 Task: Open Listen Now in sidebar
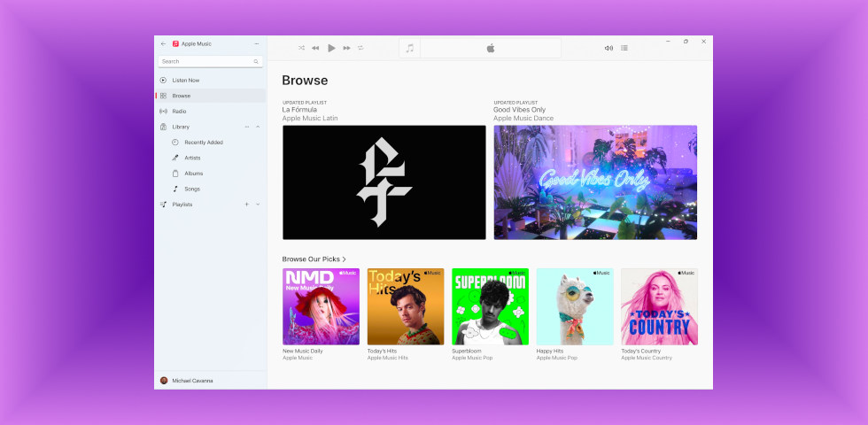(211, 81)
